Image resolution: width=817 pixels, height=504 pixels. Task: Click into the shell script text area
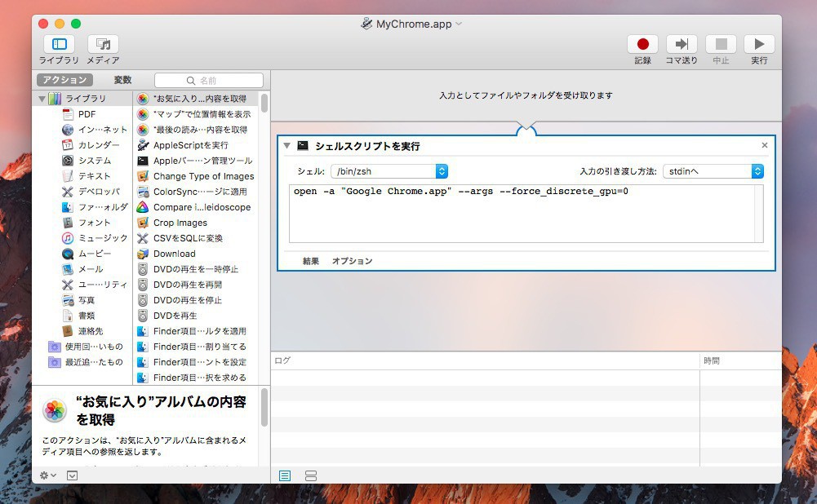coord(526,214)
